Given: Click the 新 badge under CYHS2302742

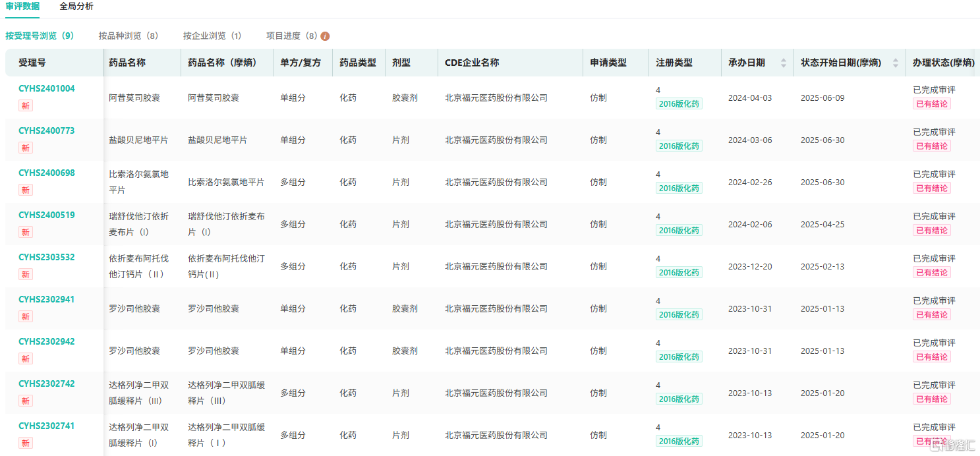Looking at the screenshot, I should pyautogui.click(x=26, y=401).
